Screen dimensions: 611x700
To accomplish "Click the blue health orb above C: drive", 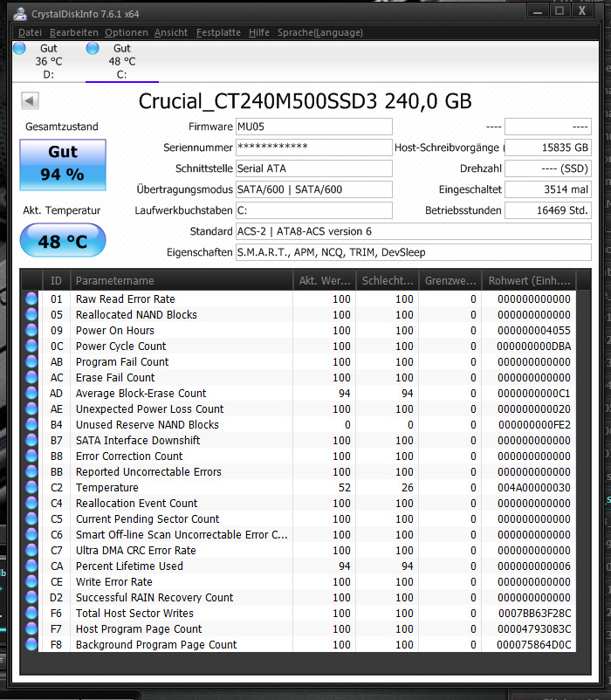I will (93, 48).
